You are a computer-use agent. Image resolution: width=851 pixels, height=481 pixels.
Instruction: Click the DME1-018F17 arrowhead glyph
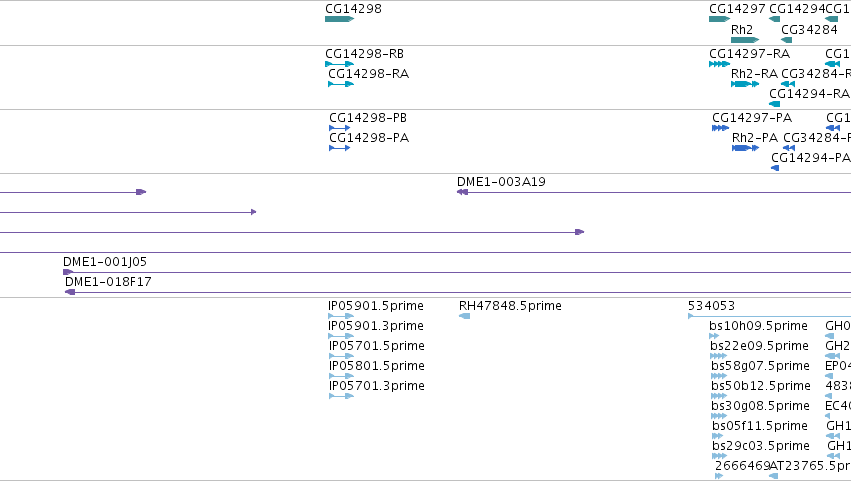pos(69,292)
